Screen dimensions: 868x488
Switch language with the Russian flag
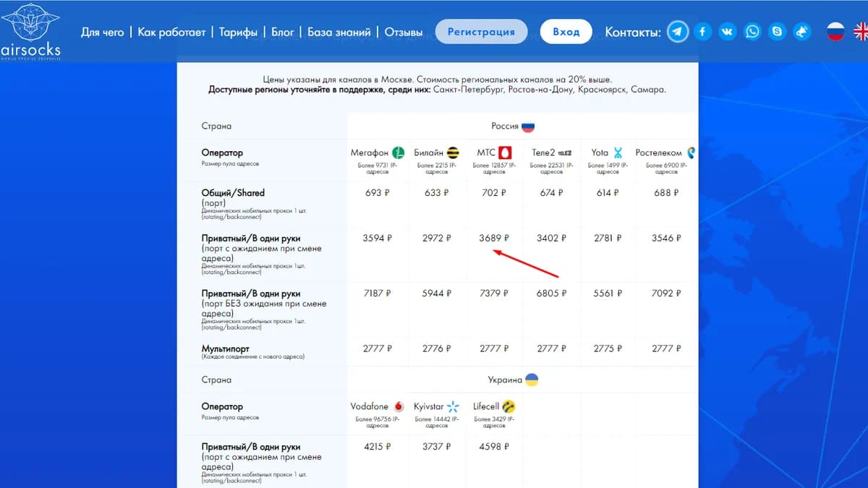(x=836, y=31)
